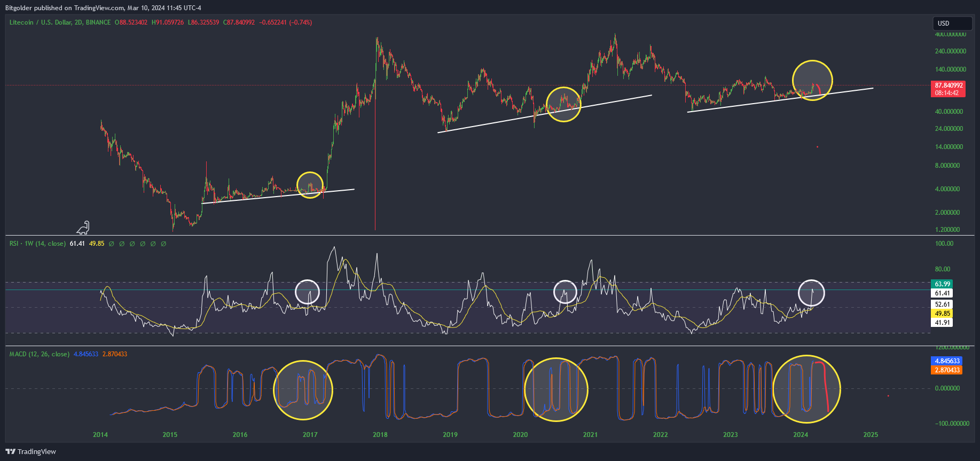Click the 52.61 RSI axis label

tap(942, 304)
